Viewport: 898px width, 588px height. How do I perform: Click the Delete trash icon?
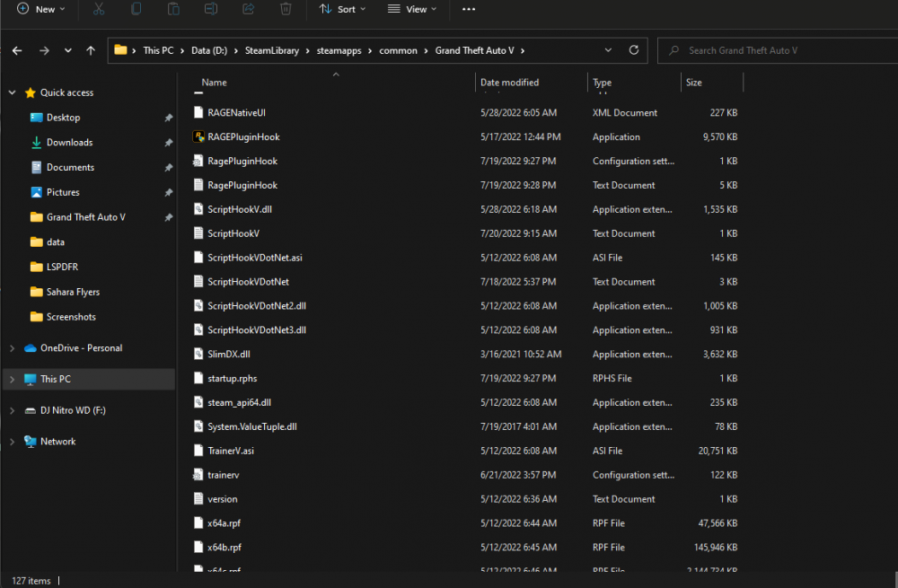[286, 9]
